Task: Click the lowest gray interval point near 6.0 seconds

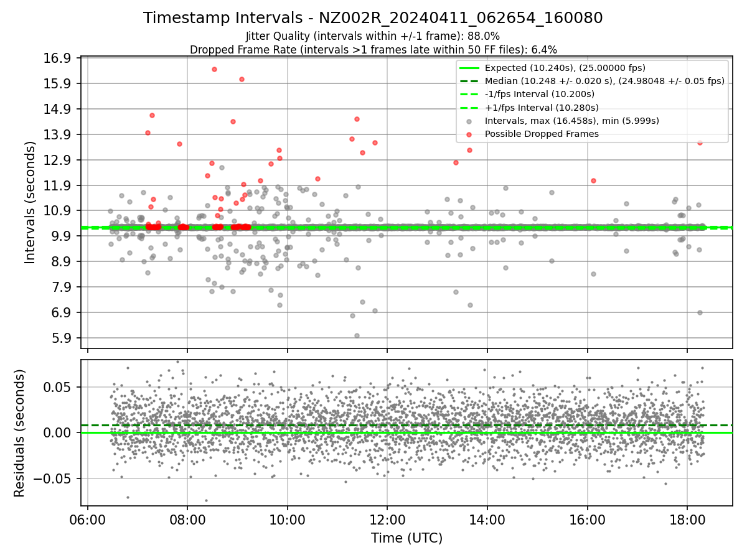Action: (357, 335)
